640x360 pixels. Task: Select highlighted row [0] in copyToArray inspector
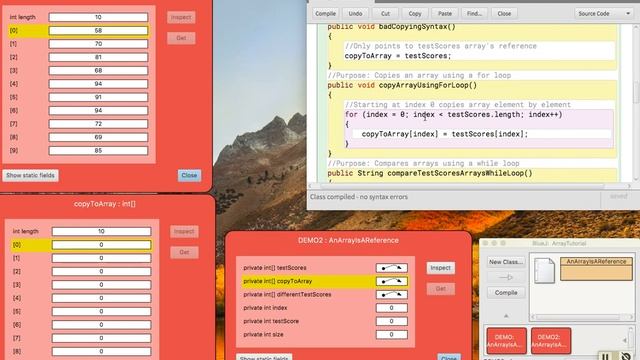pos(81,245)
